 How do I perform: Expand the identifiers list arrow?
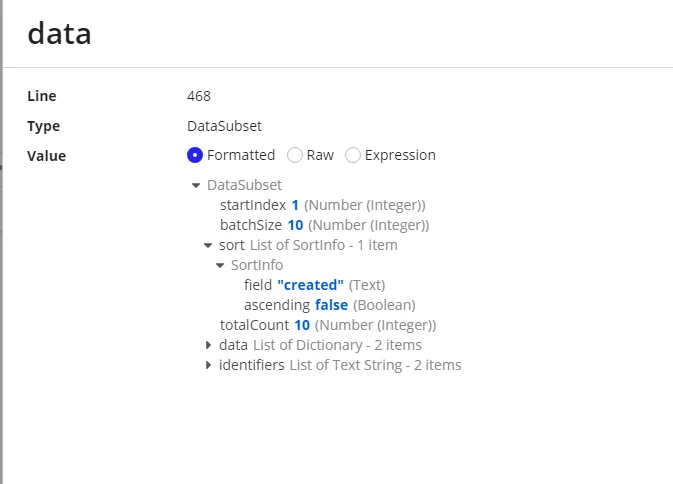208,365
